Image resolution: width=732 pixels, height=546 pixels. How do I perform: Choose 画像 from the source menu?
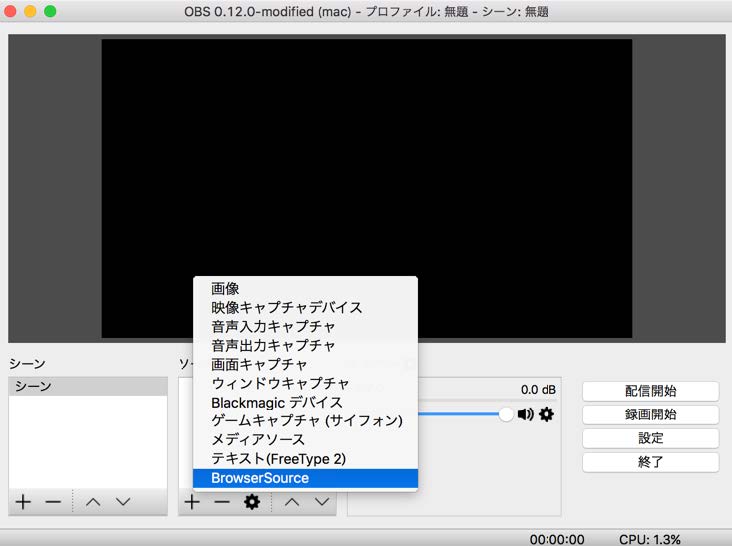(305, 289)
